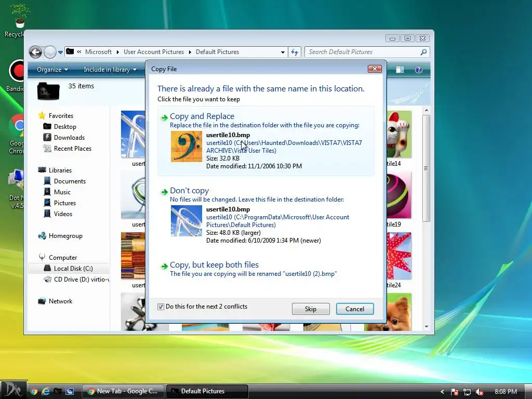This screenshot has width=532, height=399.
Task: Click Default Pictures taskbar button
Action: click(207, 391)
